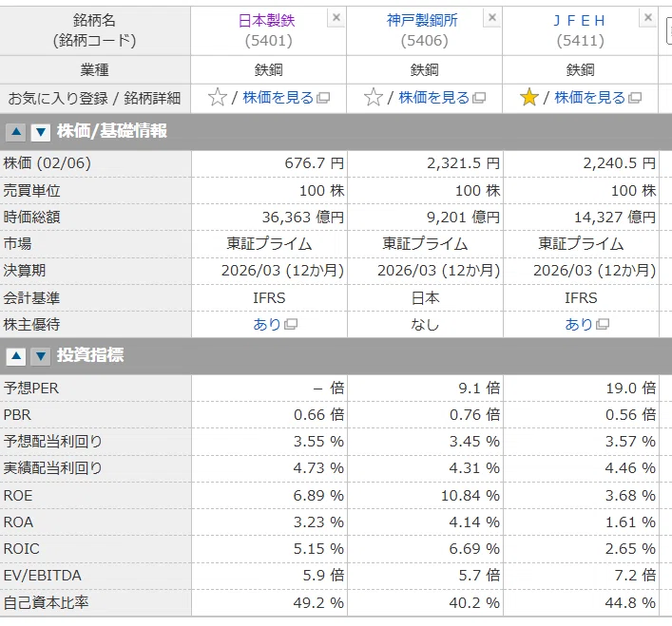Open 株価を見る link for 日本製鉄
The width and height of the screenshot is (672, 626).
(x=278, y=98)
